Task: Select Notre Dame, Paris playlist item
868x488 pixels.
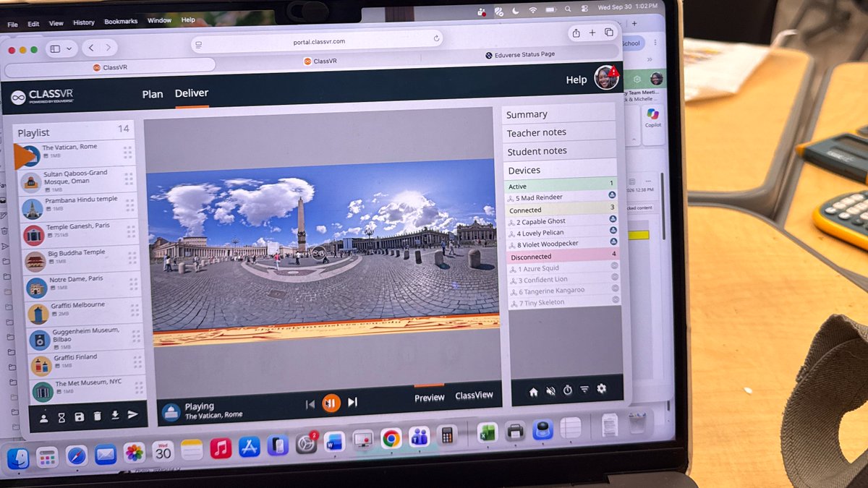Action: tap(82, 286)
